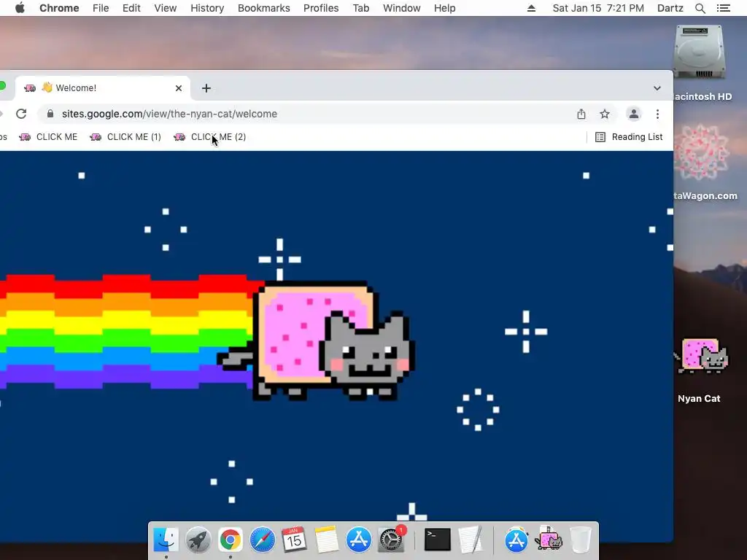Open the Bookmarks menu
The width and height of the screenshot is (747, 560).
point(264,8)
